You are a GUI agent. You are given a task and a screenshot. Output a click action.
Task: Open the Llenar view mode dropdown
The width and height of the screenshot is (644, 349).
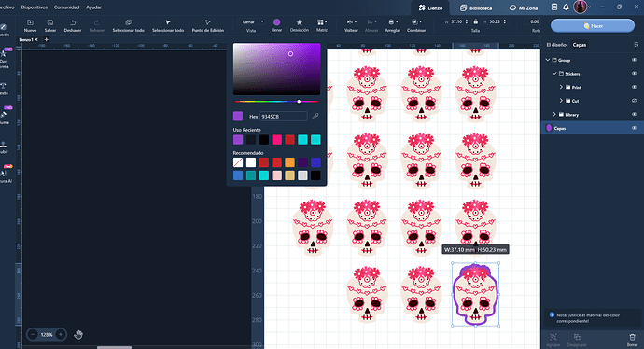point(251,21)
